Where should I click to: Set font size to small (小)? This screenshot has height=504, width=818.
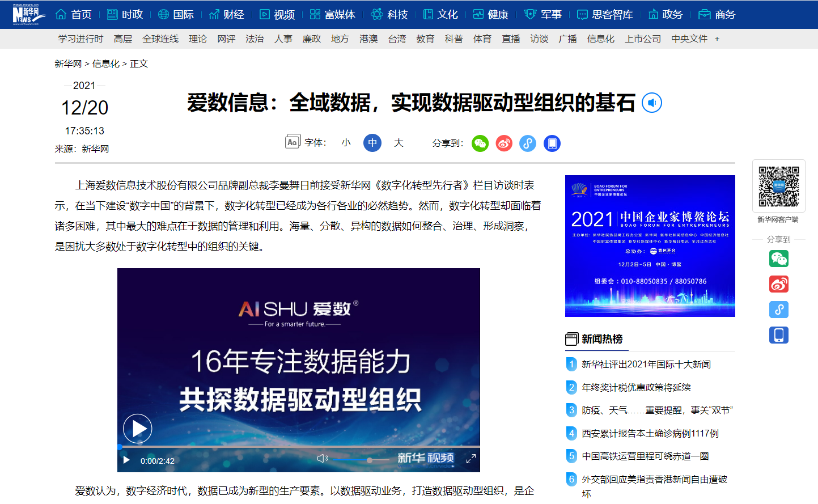(346, 143)
